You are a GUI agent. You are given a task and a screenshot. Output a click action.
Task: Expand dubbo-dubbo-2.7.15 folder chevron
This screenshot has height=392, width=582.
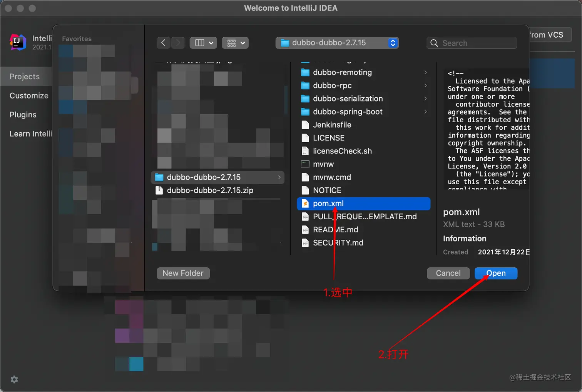click(x=279, y=177)
